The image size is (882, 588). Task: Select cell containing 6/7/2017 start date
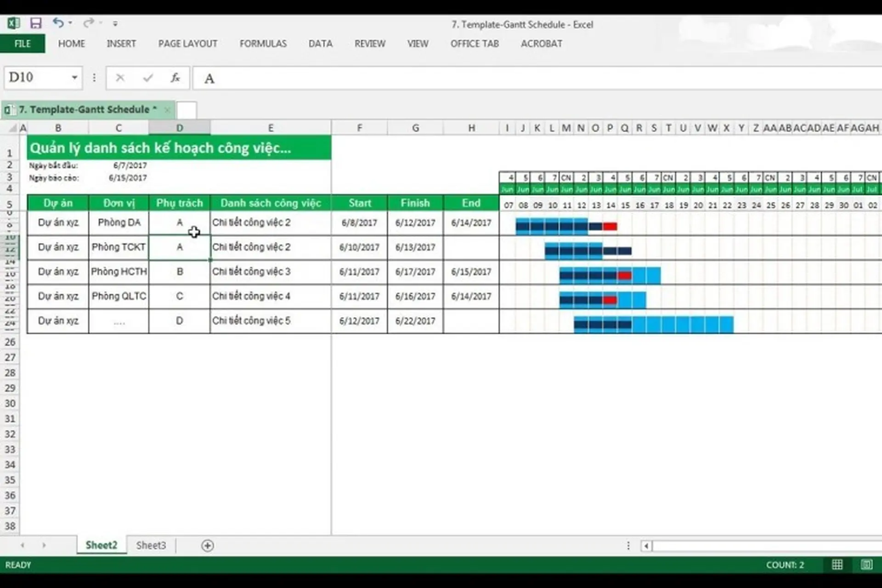tap(130, 165)
